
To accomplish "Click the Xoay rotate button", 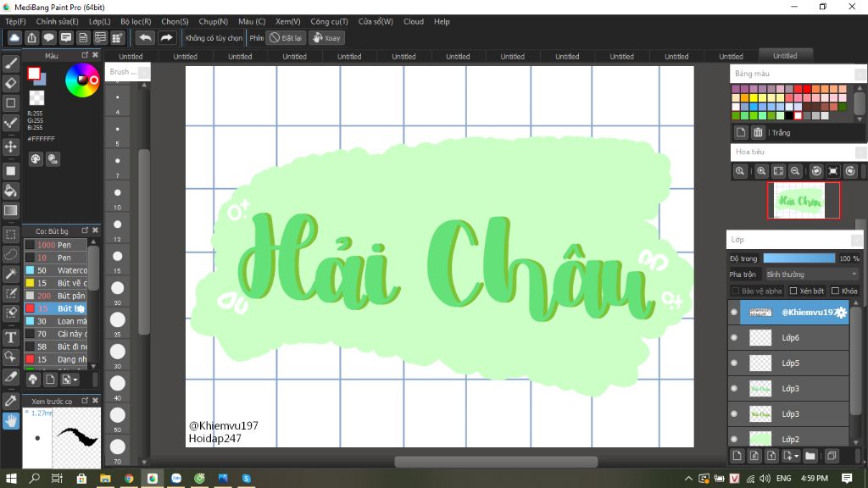I will (x=326, y=37).
